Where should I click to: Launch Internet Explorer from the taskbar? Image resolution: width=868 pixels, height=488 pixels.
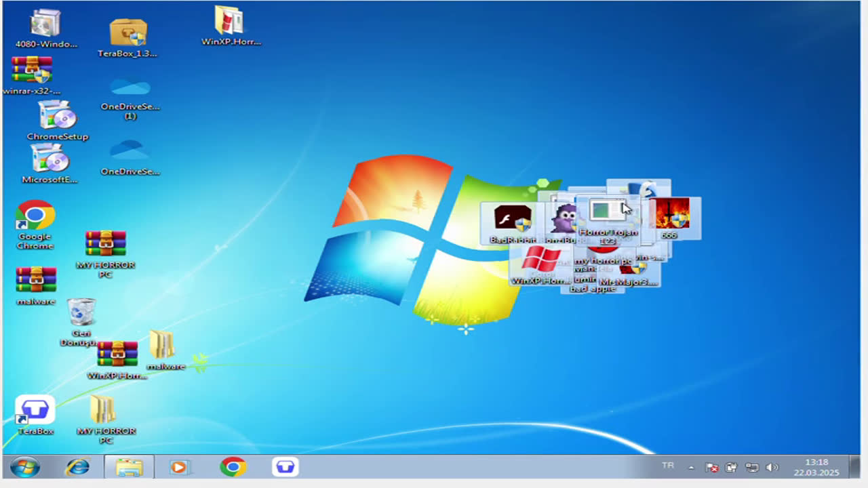[x=77, y=467]
